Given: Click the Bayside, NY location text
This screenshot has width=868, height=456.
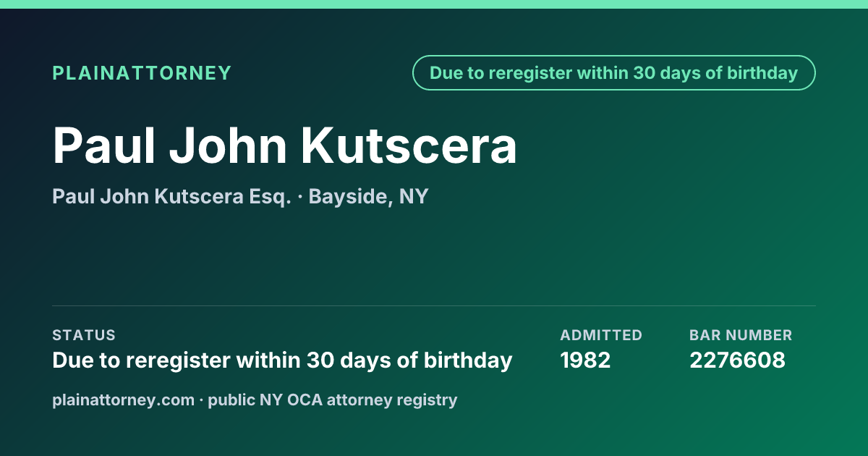Looking at the screenshot, I should (x=368, y=196).
